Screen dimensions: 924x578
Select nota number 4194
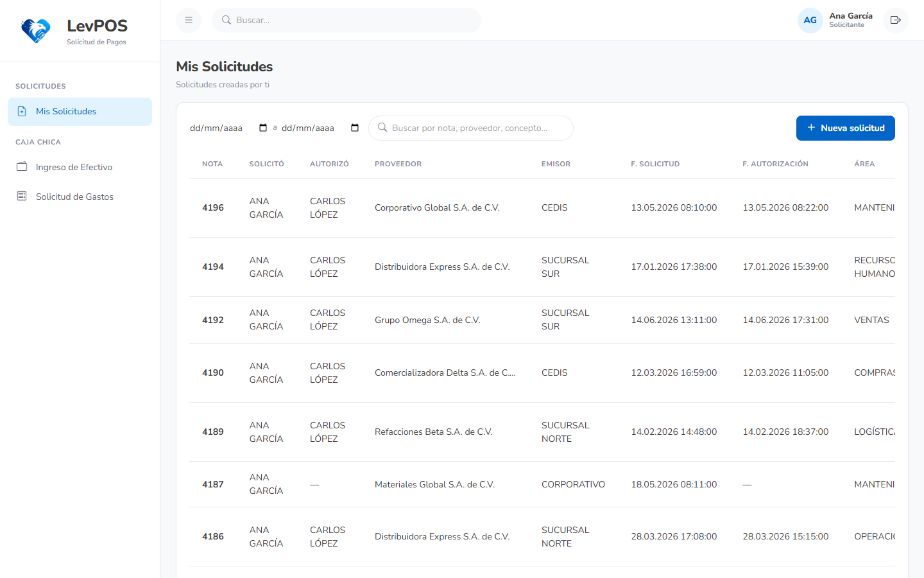213,267
